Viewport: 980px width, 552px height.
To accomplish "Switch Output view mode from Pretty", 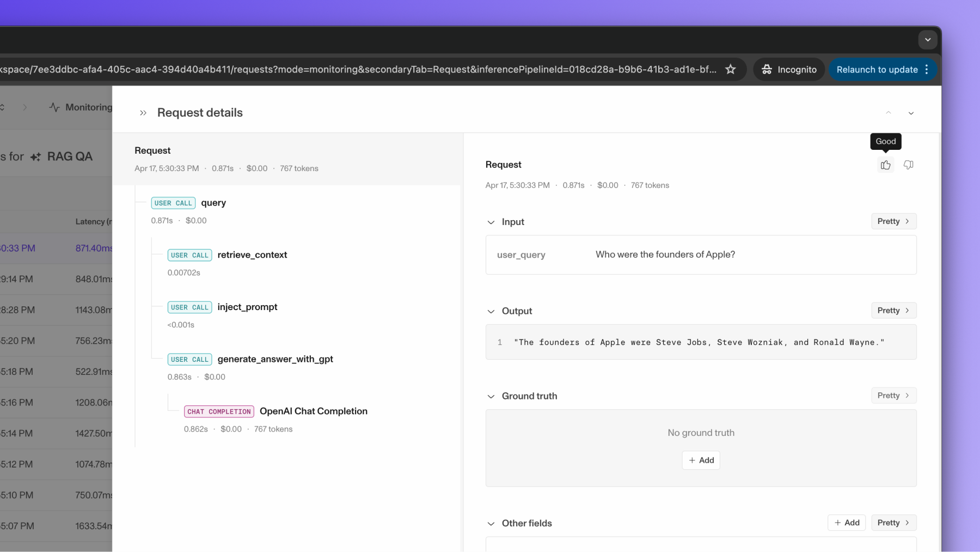I will (893, 311).
